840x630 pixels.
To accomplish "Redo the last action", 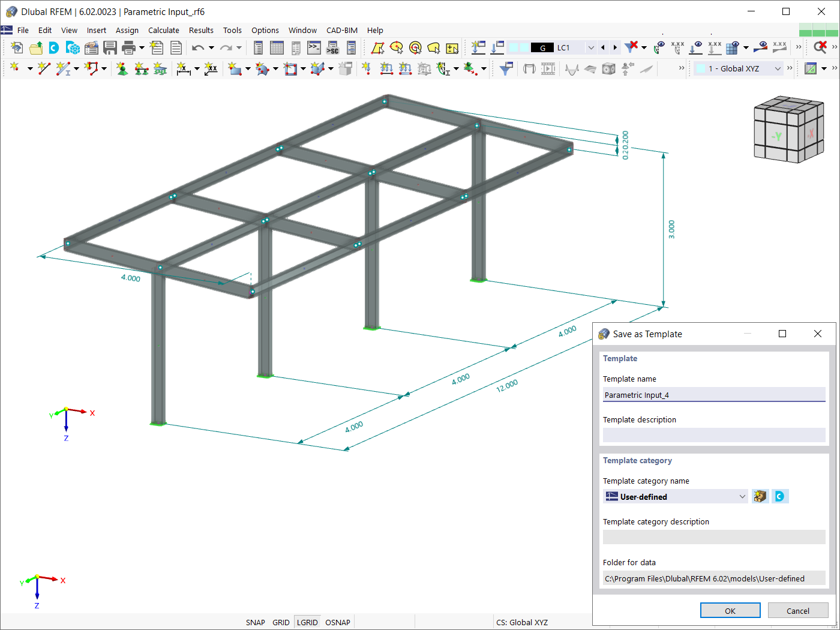I will [227, 47].
